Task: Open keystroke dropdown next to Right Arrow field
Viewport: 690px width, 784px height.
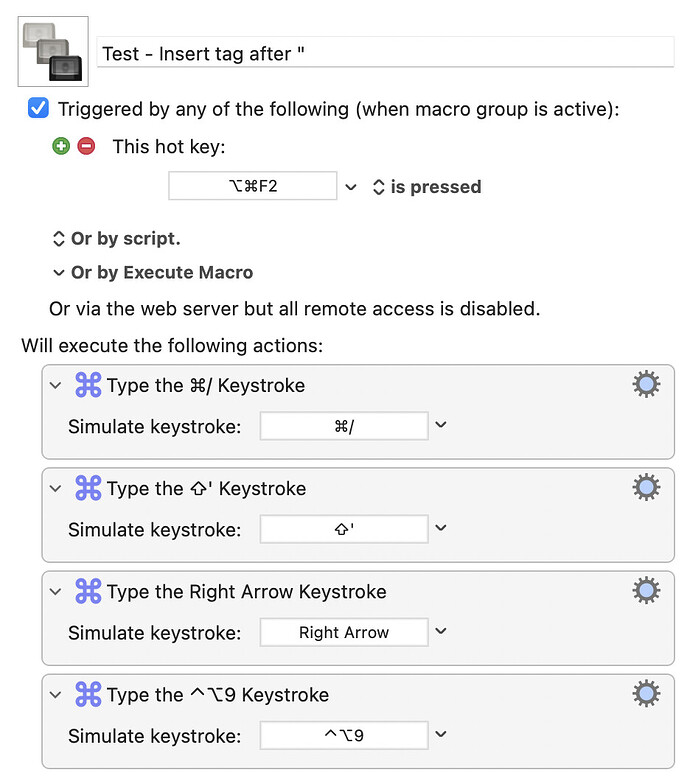Action: click(x=440, y=631)
